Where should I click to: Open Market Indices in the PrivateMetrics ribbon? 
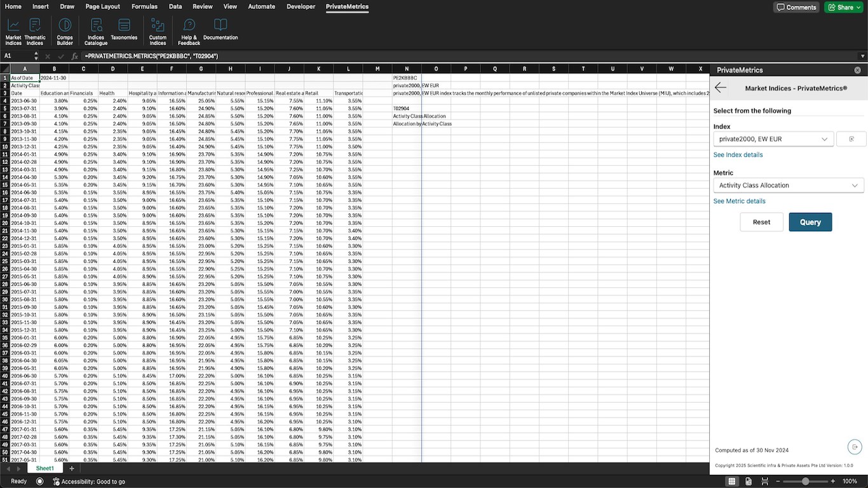13,32
